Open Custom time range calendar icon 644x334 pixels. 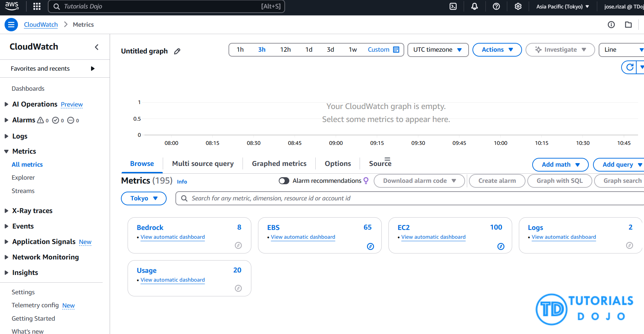[x=396, y=50]
